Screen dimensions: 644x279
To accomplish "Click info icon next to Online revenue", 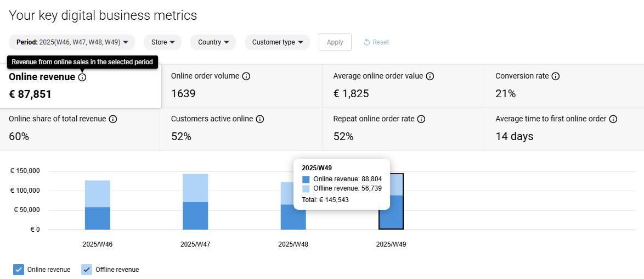I will point(82,77).
